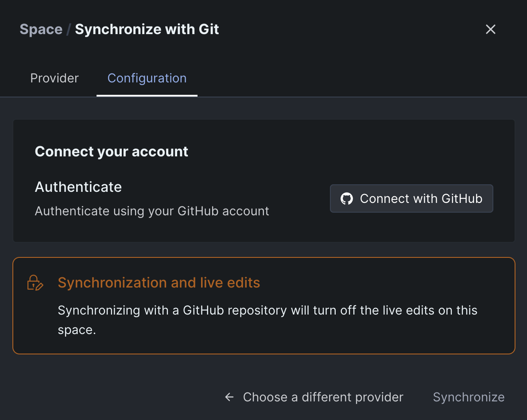This screenshot has width=527, height=420.
Task: Click the Authenticate using your GitHub account text
Action: (152, 211)
